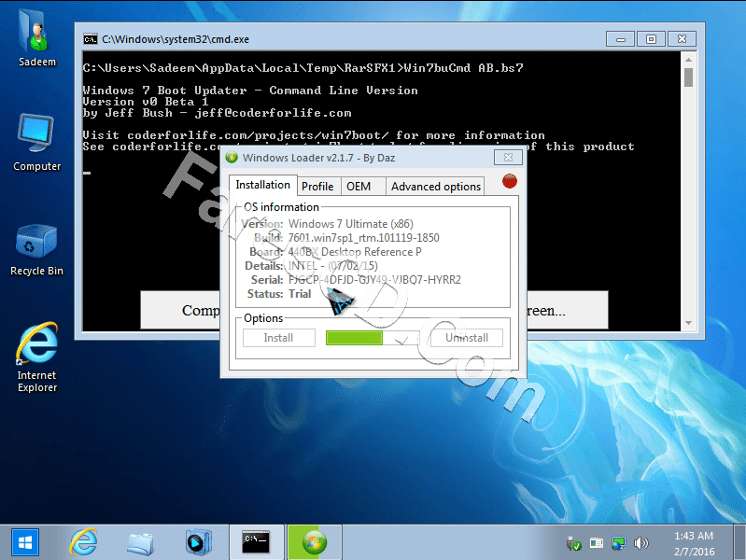Close the cmd.exe window
Image resolution: width=746 pixels, height=560 pixels.
(682, 39)
